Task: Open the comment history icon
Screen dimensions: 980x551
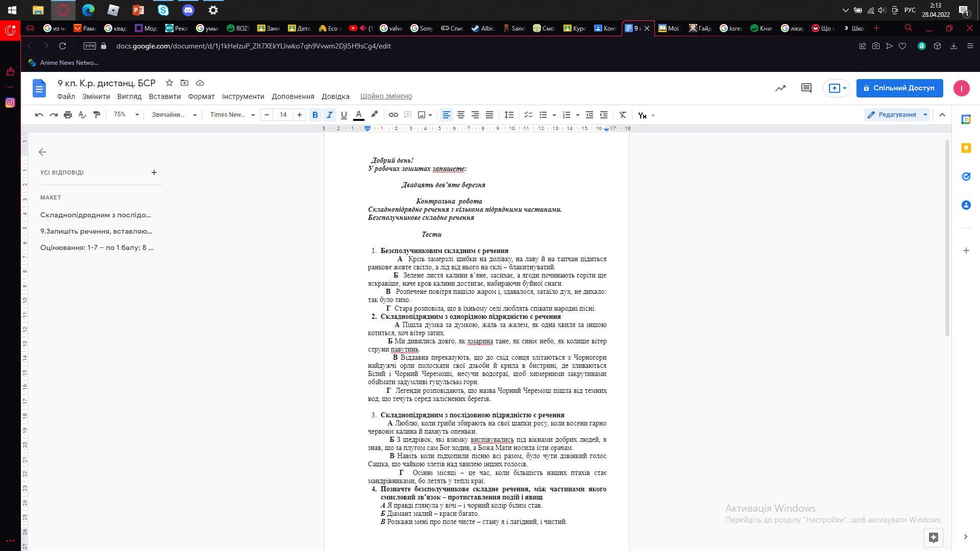Action: click(806, 88)
